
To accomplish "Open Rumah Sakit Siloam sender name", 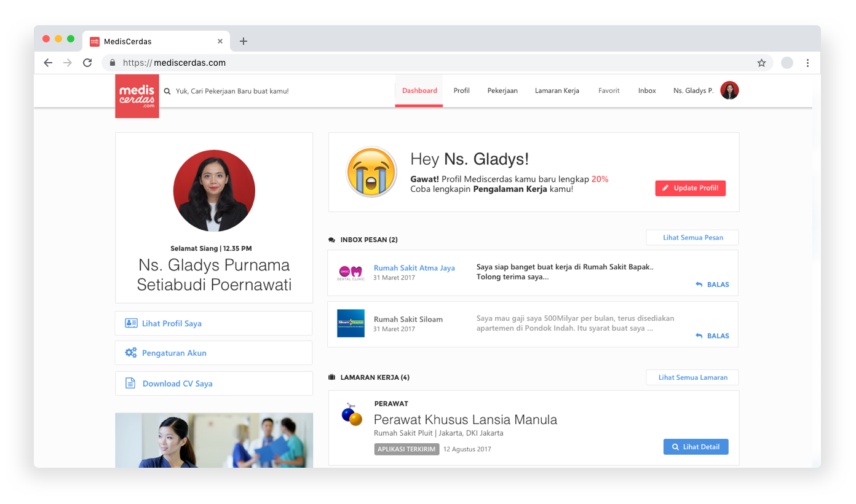I will tap(408, 319).
